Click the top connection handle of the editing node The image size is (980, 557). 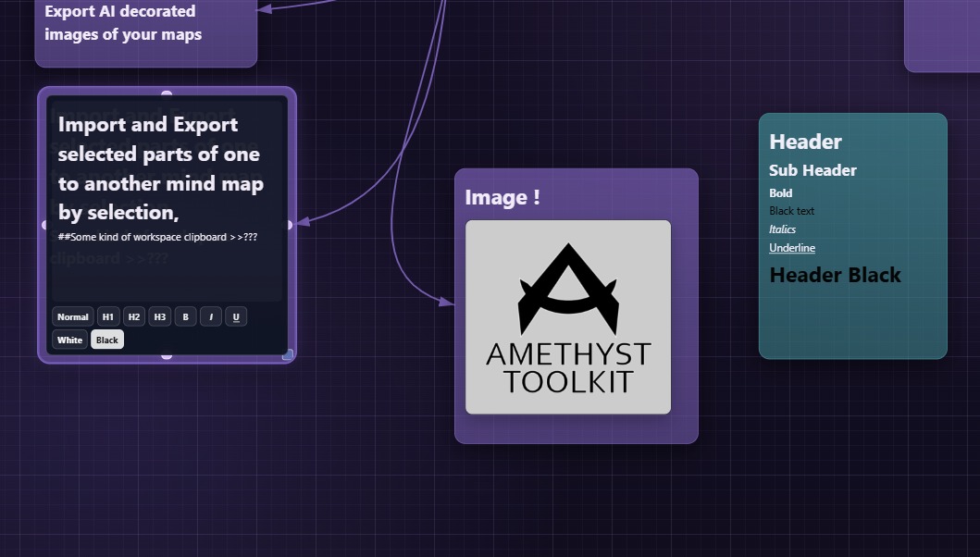167,93
